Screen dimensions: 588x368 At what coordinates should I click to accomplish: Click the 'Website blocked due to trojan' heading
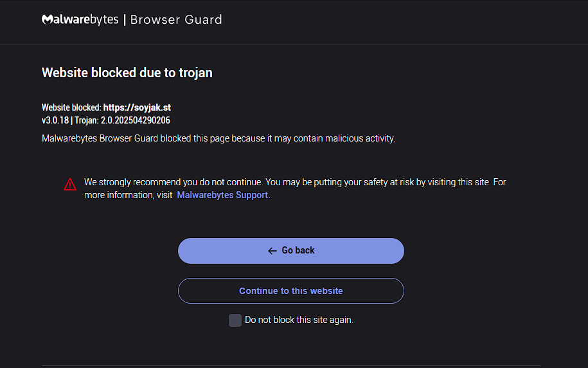(127, 73)
